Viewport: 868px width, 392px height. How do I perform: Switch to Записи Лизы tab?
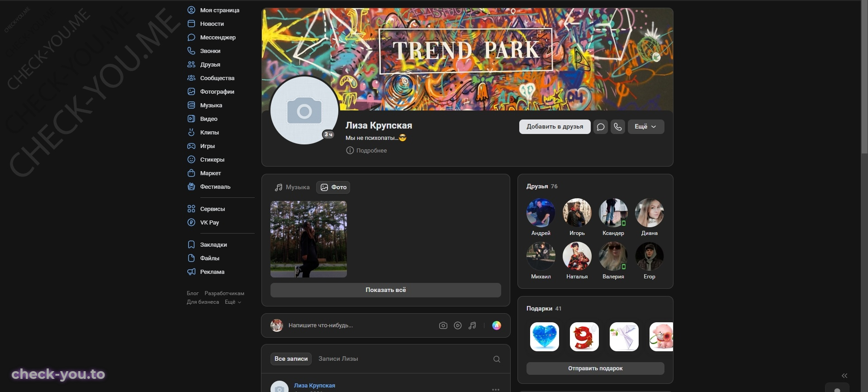click(338, 359)
